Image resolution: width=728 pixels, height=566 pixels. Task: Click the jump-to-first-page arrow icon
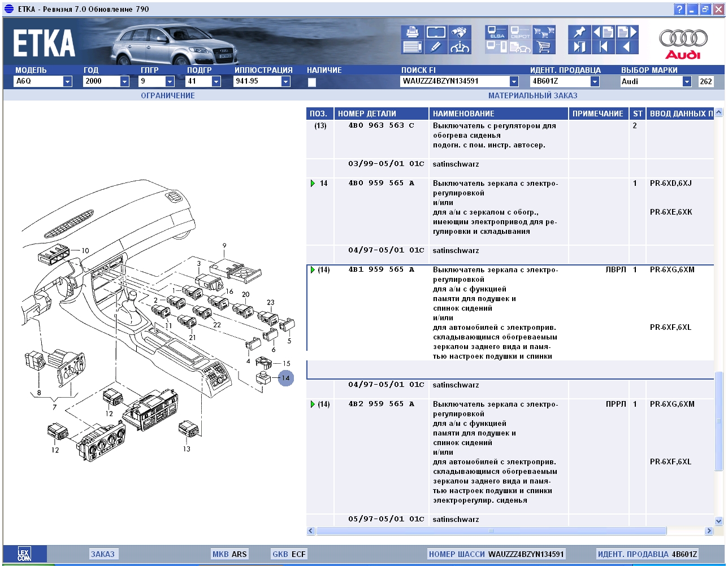click(603, 47)
